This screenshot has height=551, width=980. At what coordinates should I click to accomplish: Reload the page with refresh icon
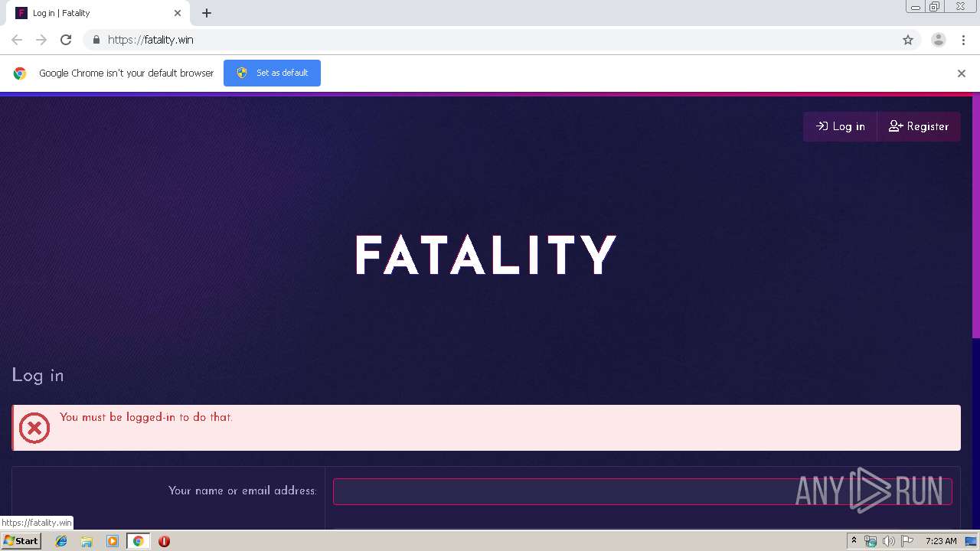pyautogui.click(x=66, y=40)
